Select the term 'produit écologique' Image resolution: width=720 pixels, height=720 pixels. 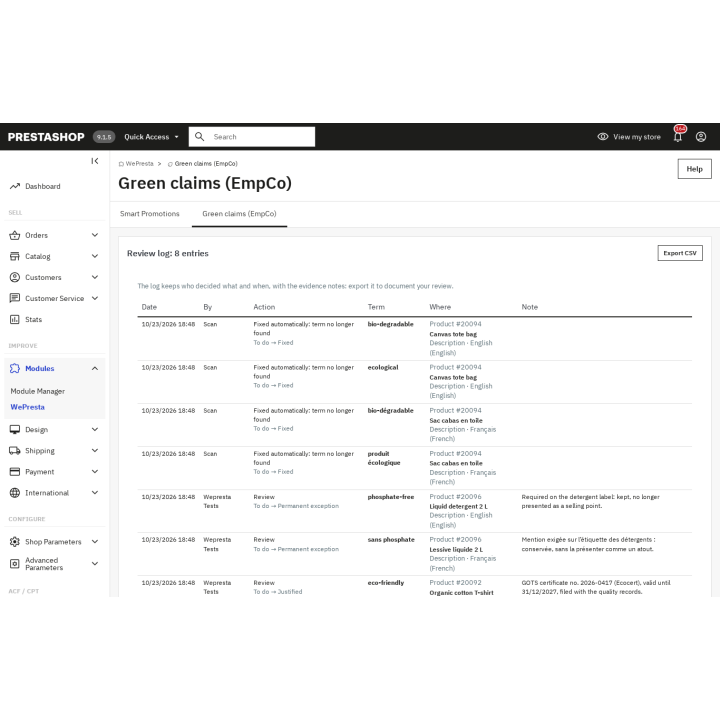tap(384, 458)
